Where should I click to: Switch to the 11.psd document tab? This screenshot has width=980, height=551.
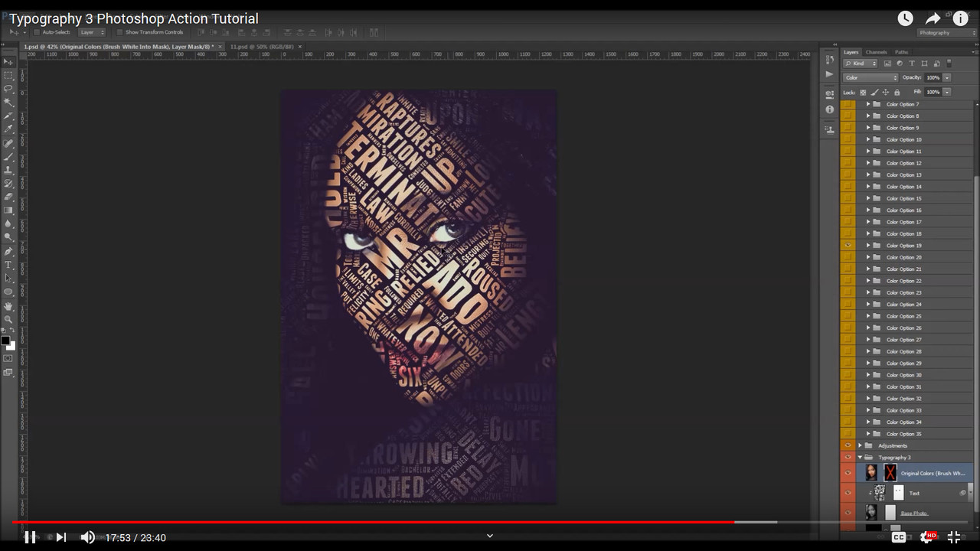(262, 47)
